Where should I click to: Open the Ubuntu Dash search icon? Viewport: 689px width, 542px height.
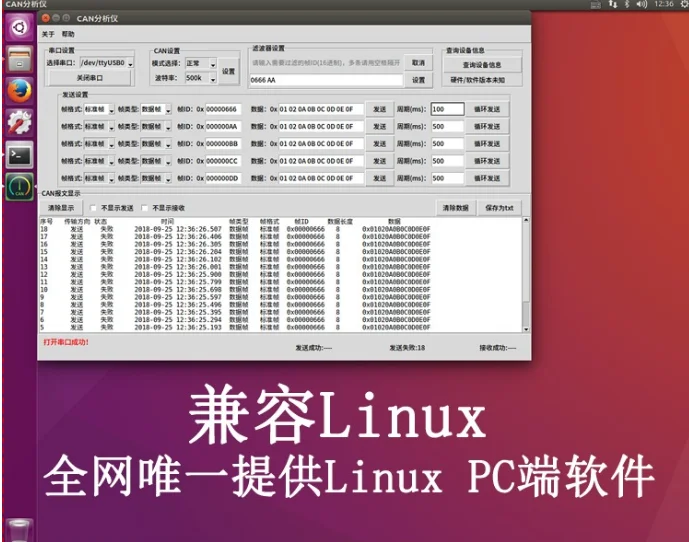(19, 28)
